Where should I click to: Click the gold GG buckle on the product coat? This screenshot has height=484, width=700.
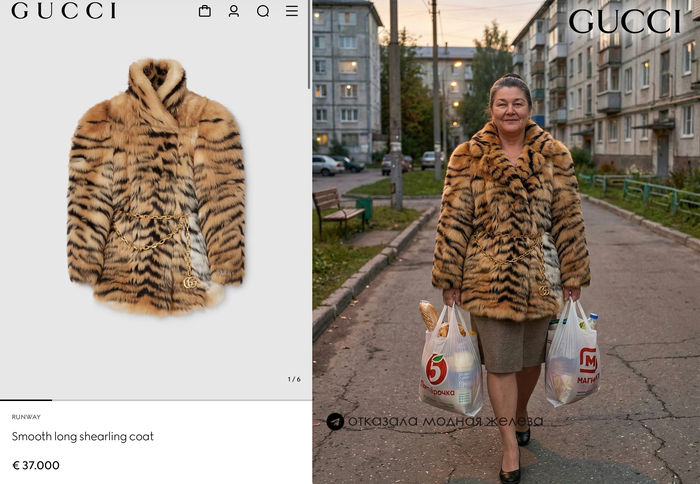point(190,282)
